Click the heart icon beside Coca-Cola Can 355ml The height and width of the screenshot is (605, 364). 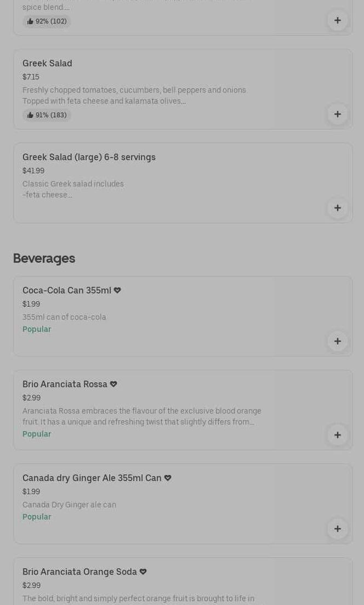(117, 290)
